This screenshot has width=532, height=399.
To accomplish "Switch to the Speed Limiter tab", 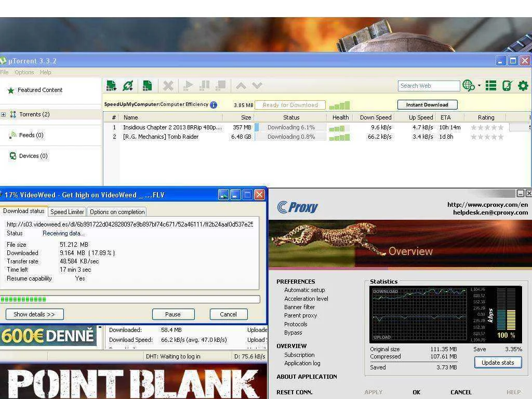I will pyautogui.click(x=67, y=212).
